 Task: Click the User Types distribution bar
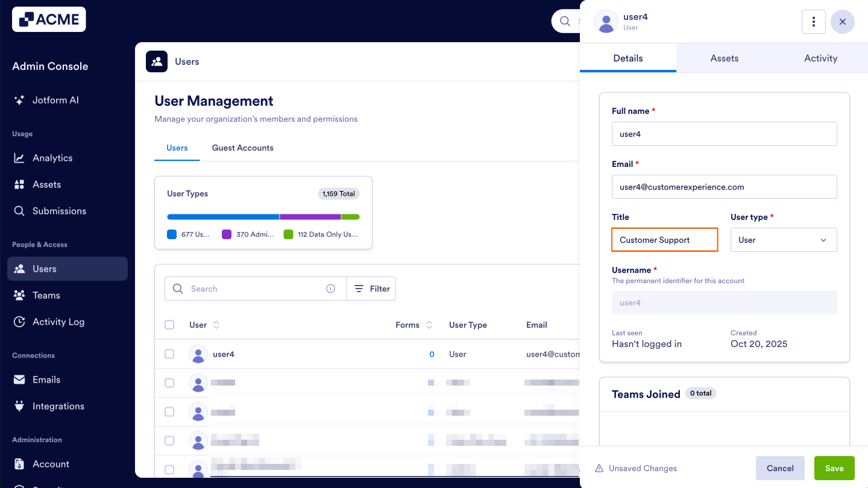263,216
